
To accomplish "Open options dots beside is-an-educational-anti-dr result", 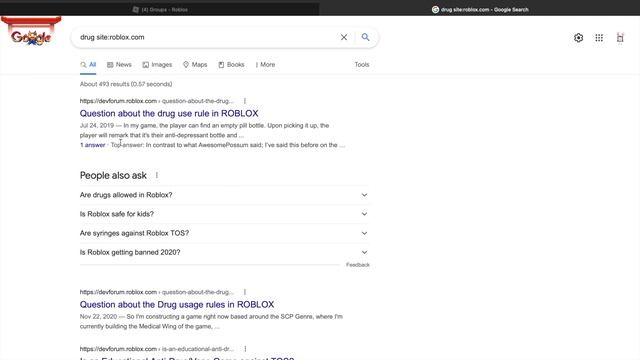I will [245, 349].
